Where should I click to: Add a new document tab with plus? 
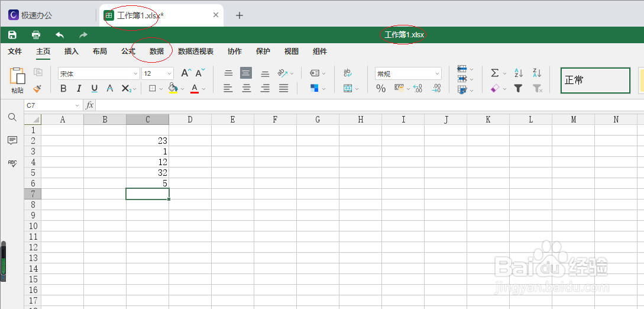tap(240, 15)
